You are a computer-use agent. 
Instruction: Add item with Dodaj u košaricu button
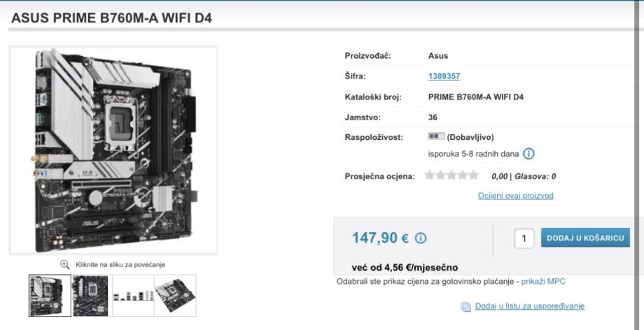tap(585, 238)
